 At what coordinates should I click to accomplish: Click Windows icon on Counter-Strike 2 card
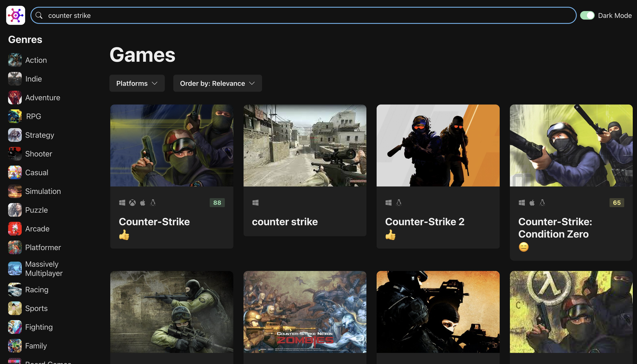pos(388,202)
